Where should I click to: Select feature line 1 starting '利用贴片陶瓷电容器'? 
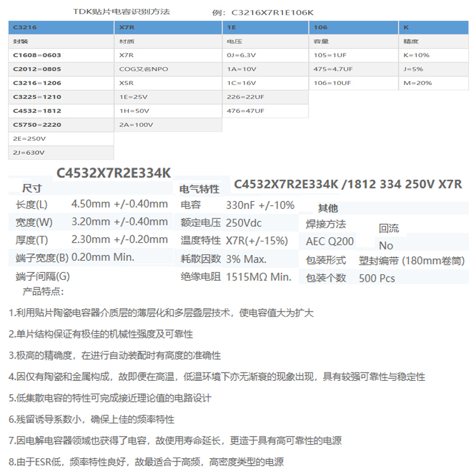pyautogui.click(x=161, y=313)
